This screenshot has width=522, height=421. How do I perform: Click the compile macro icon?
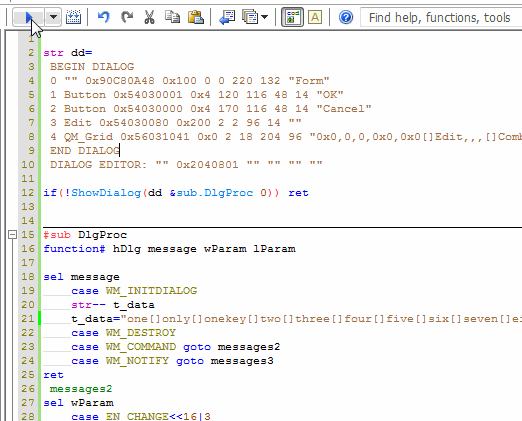73,17
